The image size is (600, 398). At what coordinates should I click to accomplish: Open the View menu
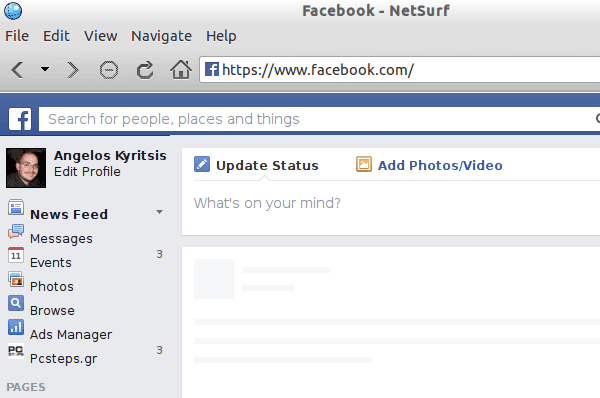click(100, 36)
